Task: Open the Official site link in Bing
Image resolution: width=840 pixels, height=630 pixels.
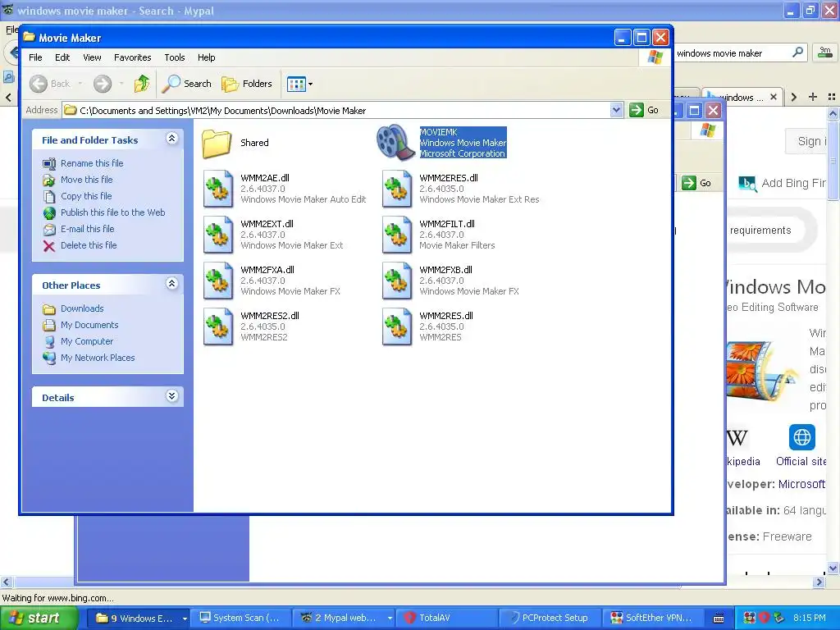Action: (801, 445)
